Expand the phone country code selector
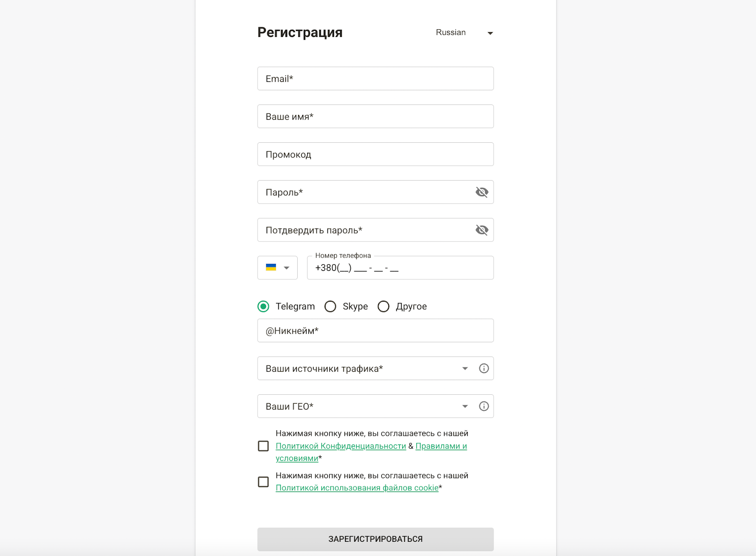 click(277, 268)
